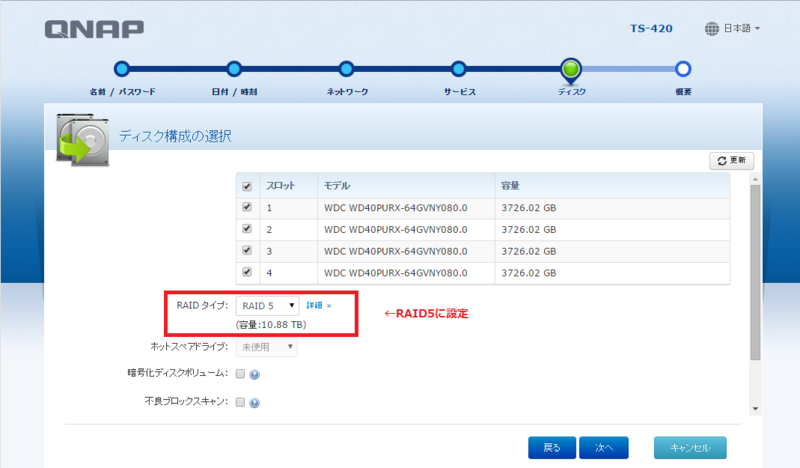Go to ディスク step label
Viewport: 800px width, 468px height.
tap(571, 92)
